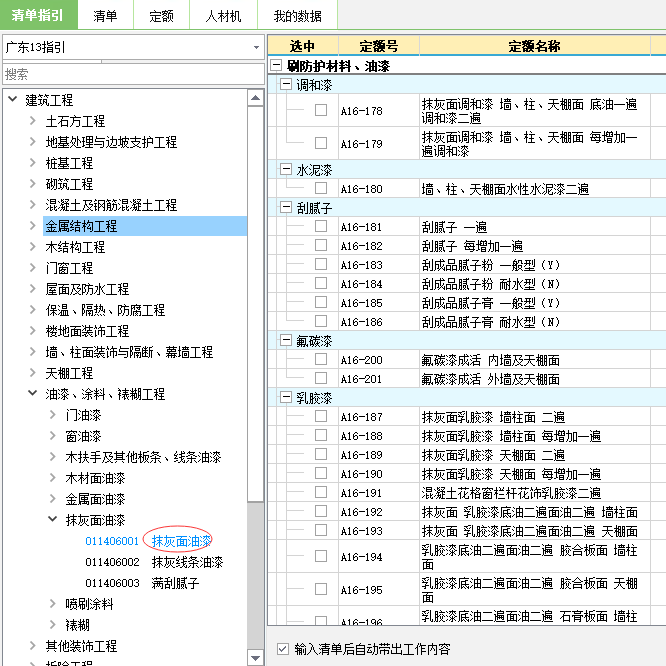The height and width of the screenshot is (666, 666).
Task: Collapse the 氟碳漆 group
Action: point(286,340)
